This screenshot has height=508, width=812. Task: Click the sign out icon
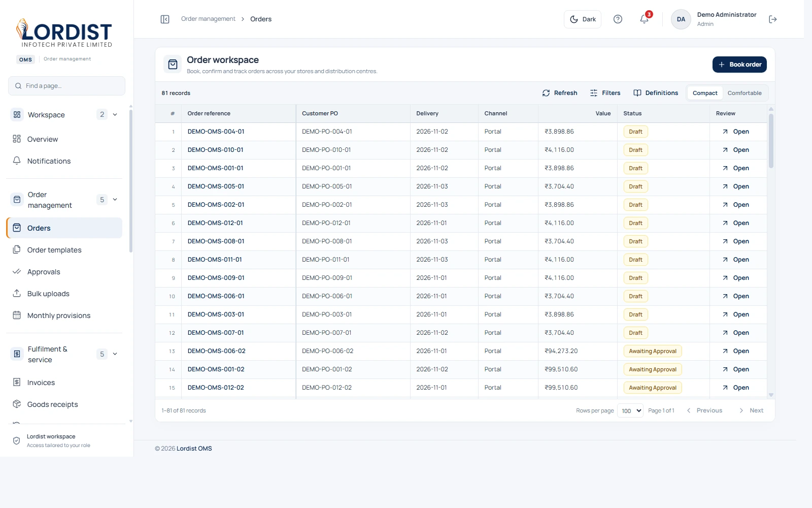[x=773, y=19]
